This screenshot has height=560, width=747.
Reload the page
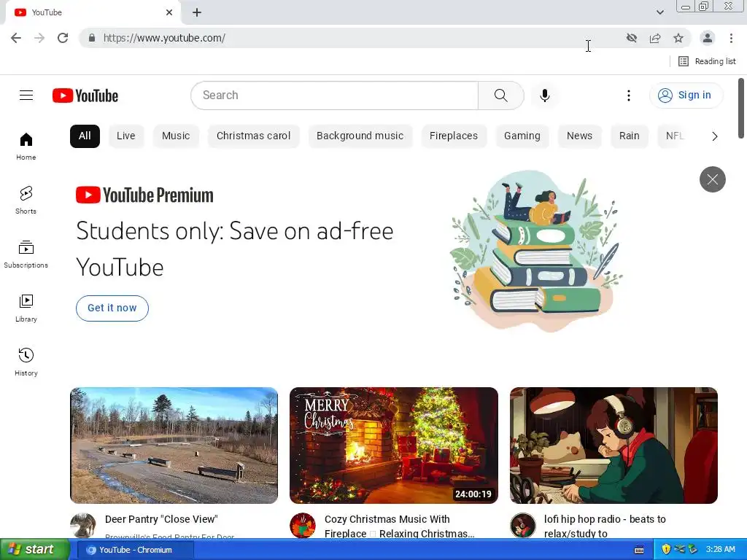coord(63,38)
